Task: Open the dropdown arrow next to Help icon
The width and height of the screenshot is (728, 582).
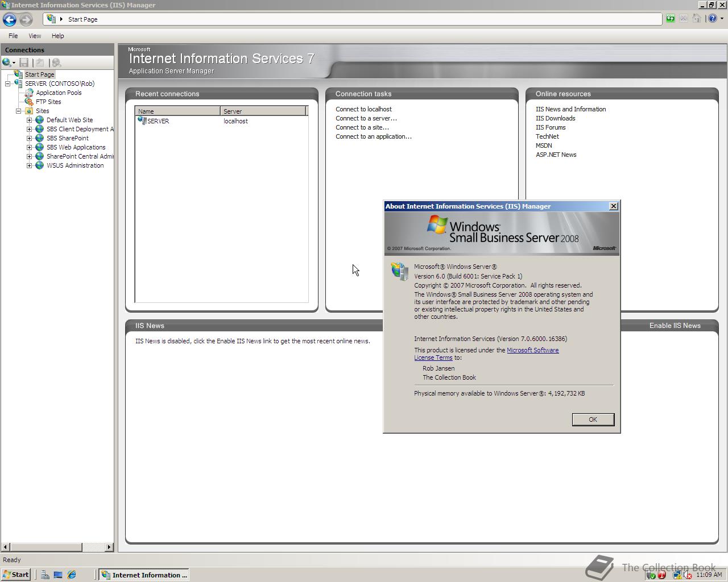Action: (722, 19)
